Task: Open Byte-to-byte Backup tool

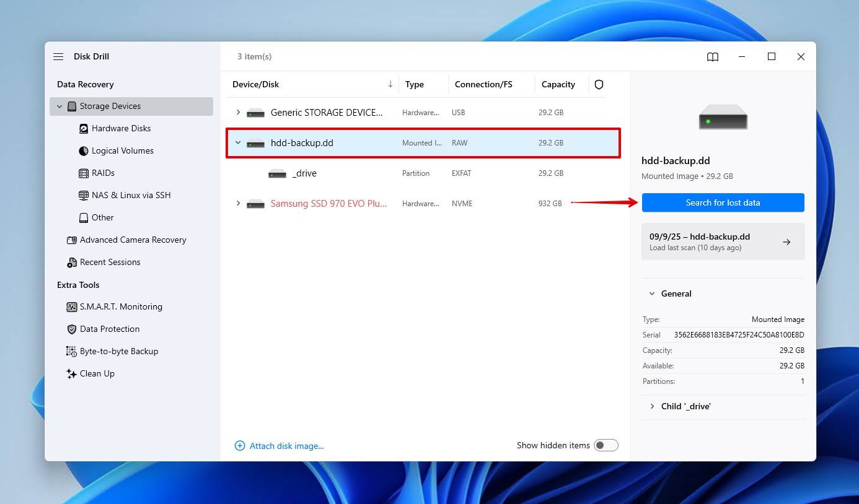Action: [118, 351]
